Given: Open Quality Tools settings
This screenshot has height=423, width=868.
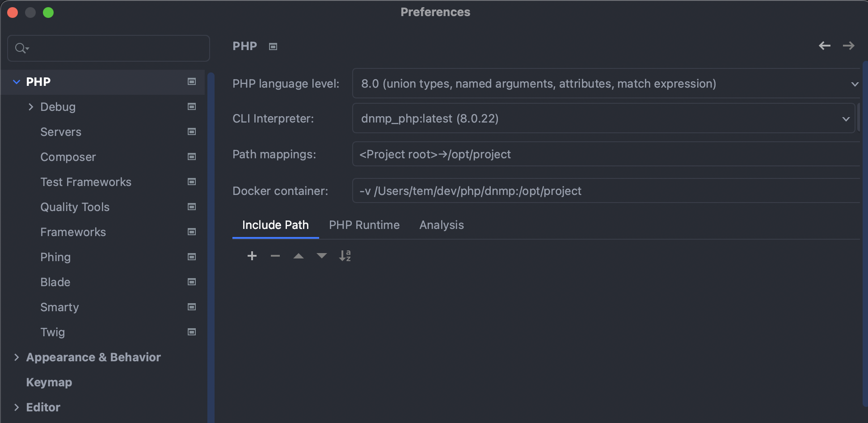Looking at the screenshot, I should [x=75, y=207].
